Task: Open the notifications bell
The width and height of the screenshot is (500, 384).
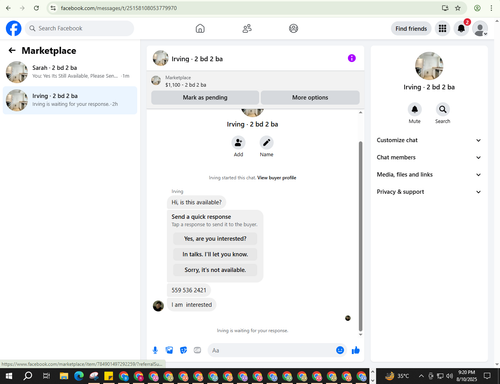Action: [x=461, y=29]
